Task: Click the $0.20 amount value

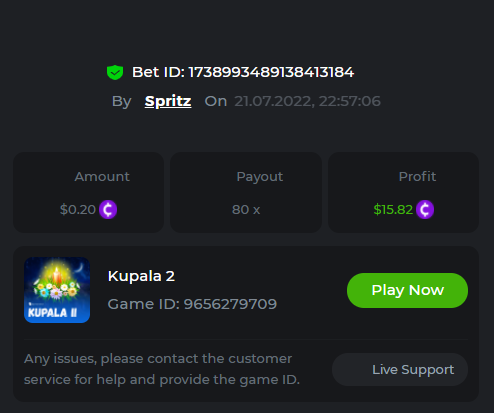Action: pyautogui.click(x=78, y=210)
